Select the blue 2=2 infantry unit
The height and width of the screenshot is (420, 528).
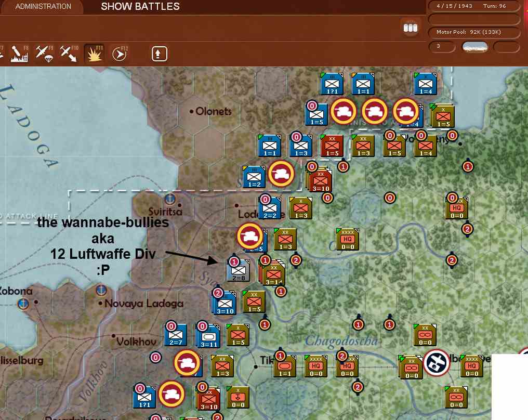coord(270,208)
